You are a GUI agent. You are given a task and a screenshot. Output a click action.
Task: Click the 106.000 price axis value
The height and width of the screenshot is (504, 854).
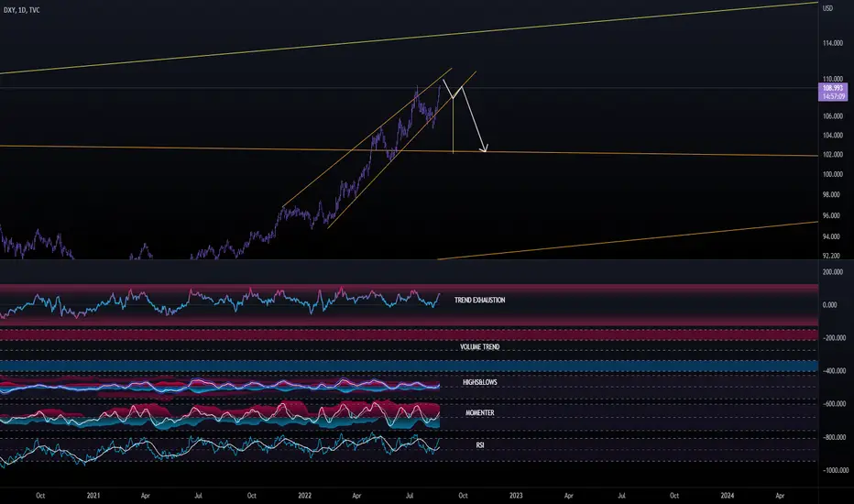pyautogui.click(x=833, y=116)
